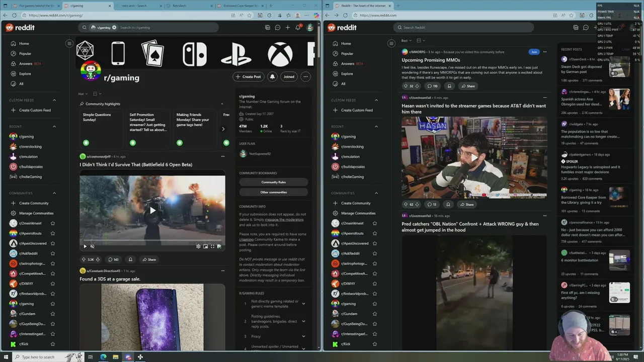644x362 pixels.
Task: Give award on the Battlefield 6 post
Action: point(130,259)
